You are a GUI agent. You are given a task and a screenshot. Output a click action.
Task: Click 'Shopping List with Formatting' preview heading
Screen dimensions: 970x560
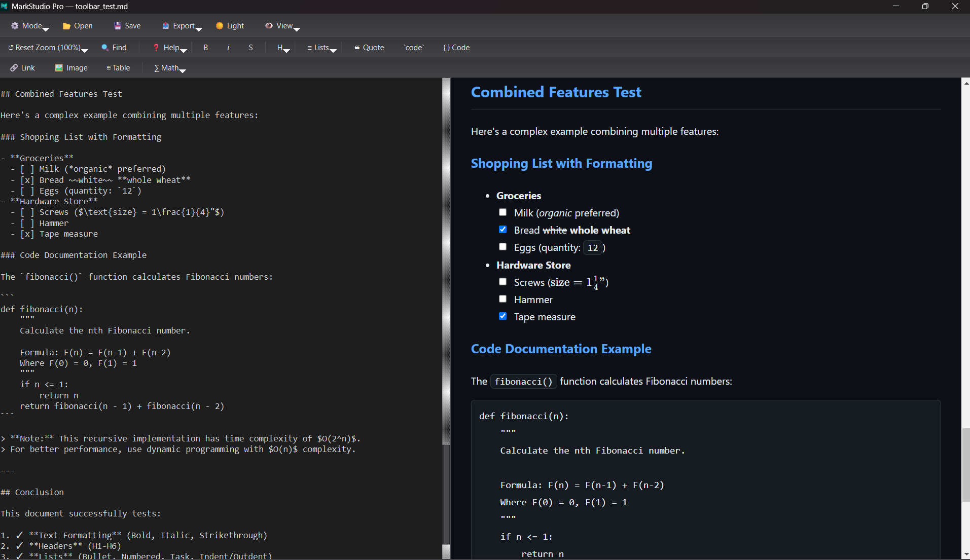561,163
